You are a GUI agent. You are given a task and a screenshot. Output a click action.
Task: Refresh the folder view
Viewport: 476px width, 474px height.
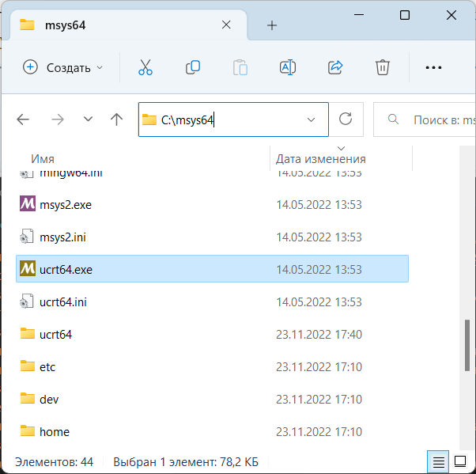coord(346,119)
